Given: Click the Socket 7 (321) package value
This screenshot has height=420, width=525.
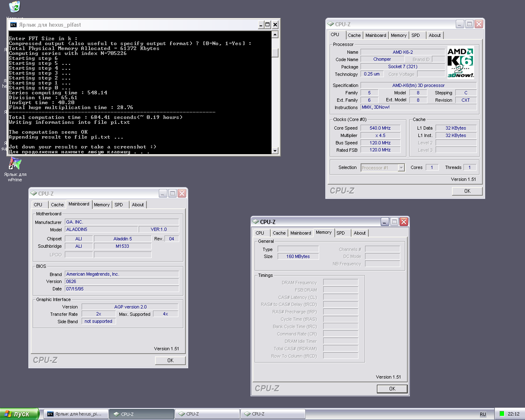Looking at the screenshot, I should pos(402,66).
